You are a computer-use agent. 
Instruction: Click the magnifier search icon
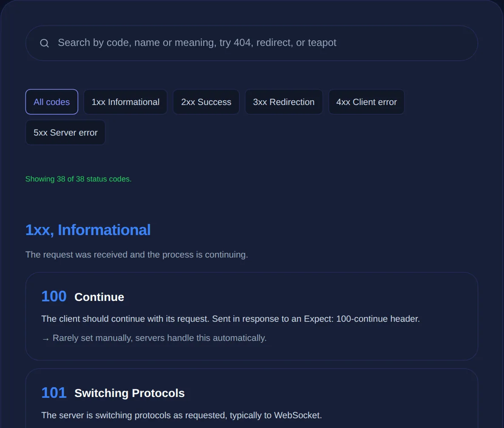44,43
